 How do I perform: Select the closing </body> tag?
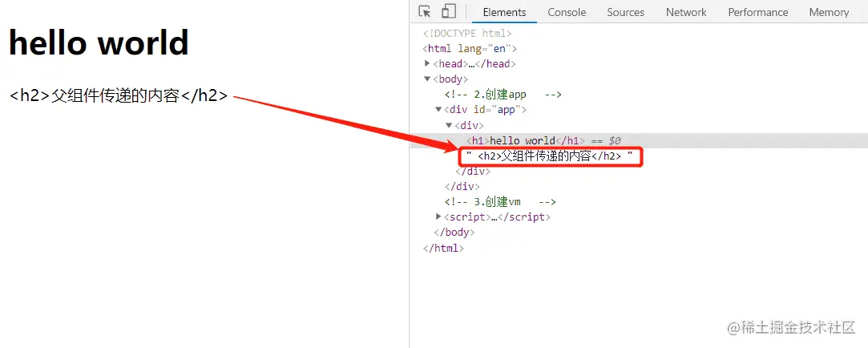tap(454, 233)
